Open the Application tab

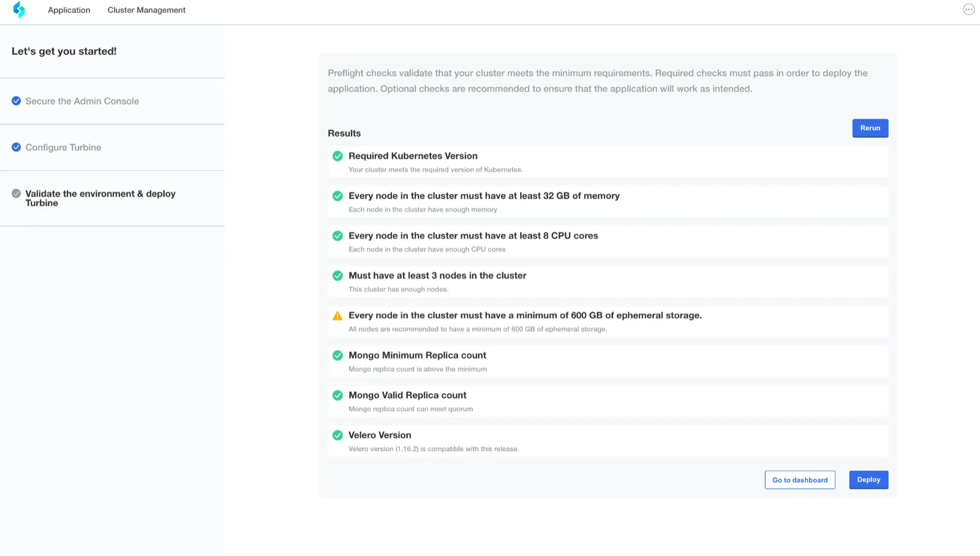click(x=69, y=10)
